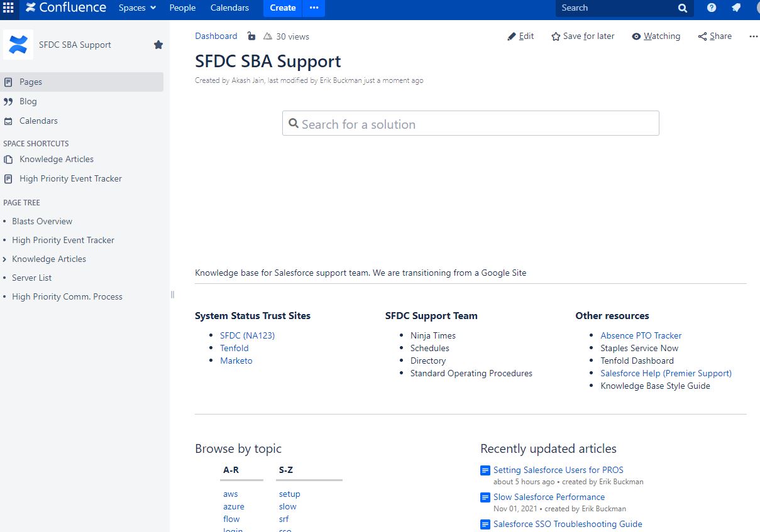
Task: Toggle the space favorite star
Action: 158,45
